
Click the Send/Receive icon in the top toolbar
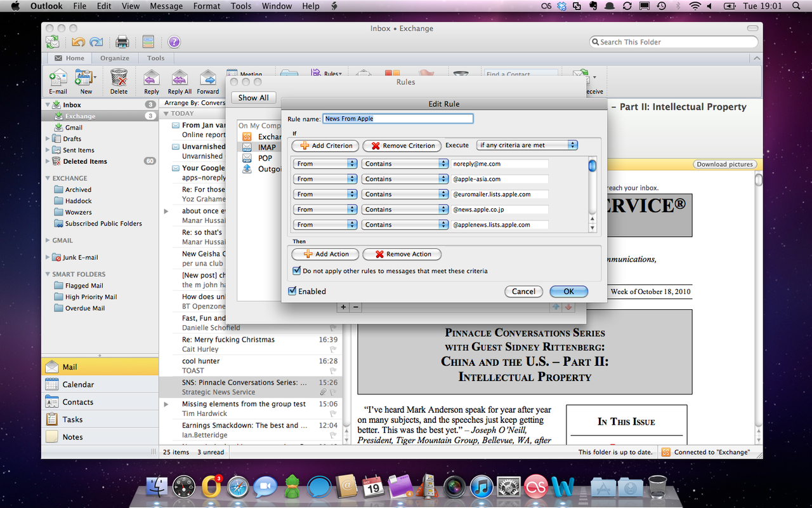pyautogui.click(x=53, y=42)
